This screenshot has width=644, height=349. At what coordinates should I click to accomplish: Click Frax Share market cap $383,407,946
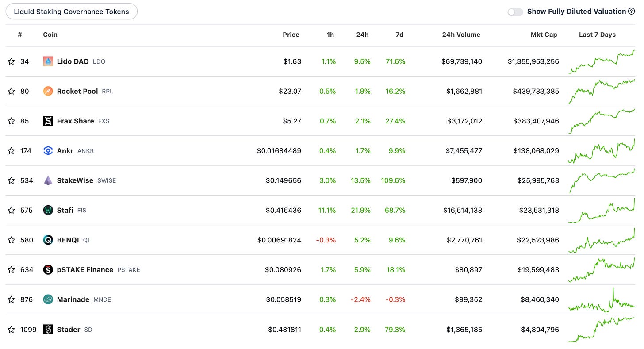click(x=536, y=121)
